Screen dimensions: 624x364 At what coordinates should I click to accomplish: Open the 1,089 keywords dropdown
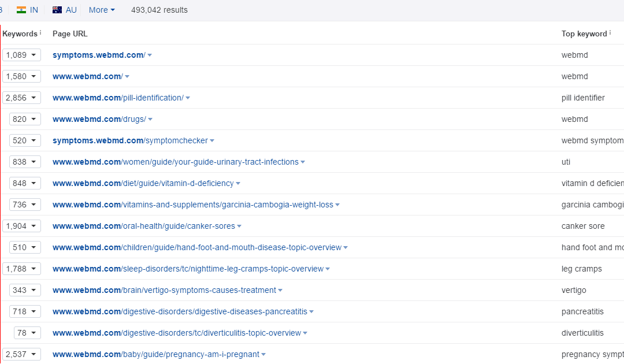pos(22,55)
